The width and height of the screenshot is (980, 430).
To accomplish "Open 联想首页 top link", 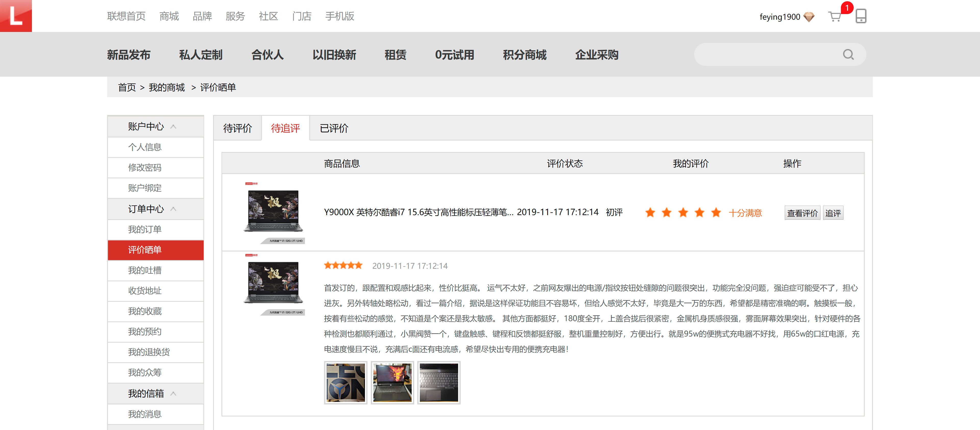I will click(126, 16).
